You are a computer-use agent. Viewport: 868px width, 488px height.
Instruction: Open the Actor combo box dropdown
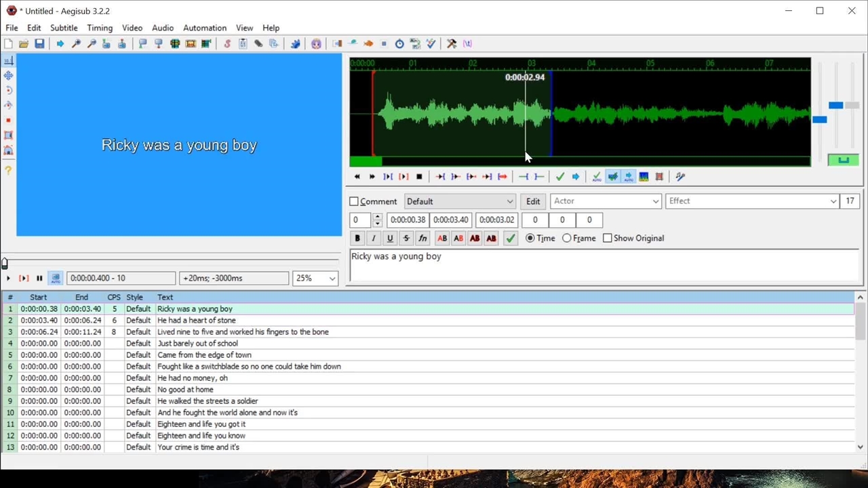click(x=655, y=201)
